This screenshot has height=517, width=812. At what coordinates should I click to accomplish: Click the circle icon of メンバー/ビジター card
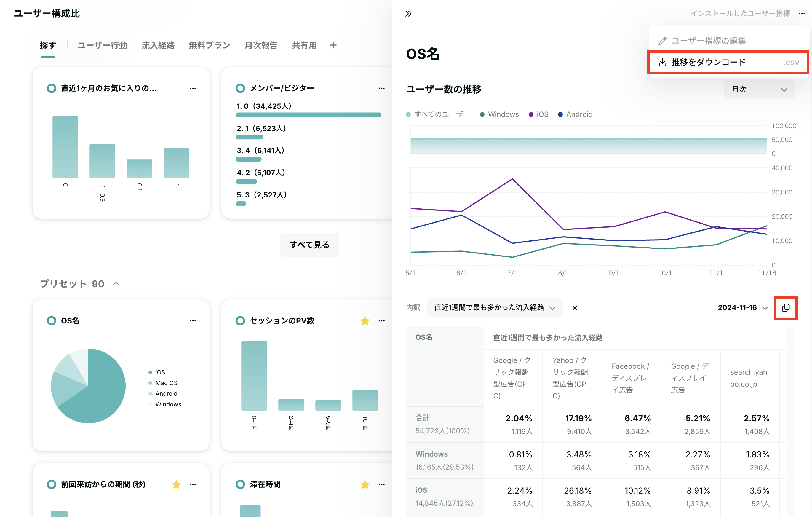point(240,88)
